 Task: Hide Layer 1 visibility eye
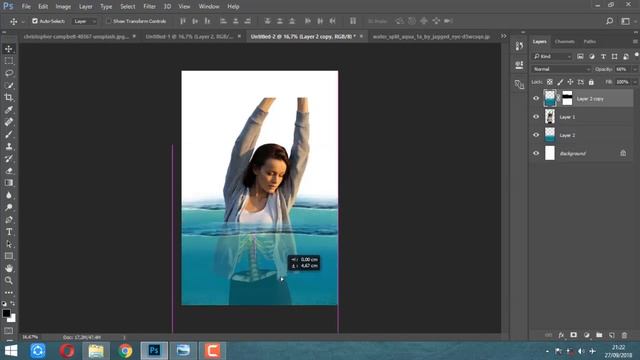536,117
